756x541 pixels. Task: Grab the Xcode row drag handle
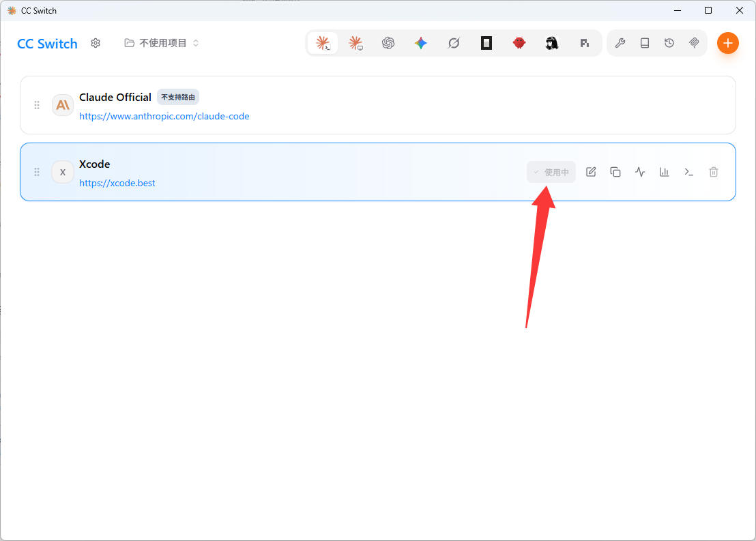(37, 172)
